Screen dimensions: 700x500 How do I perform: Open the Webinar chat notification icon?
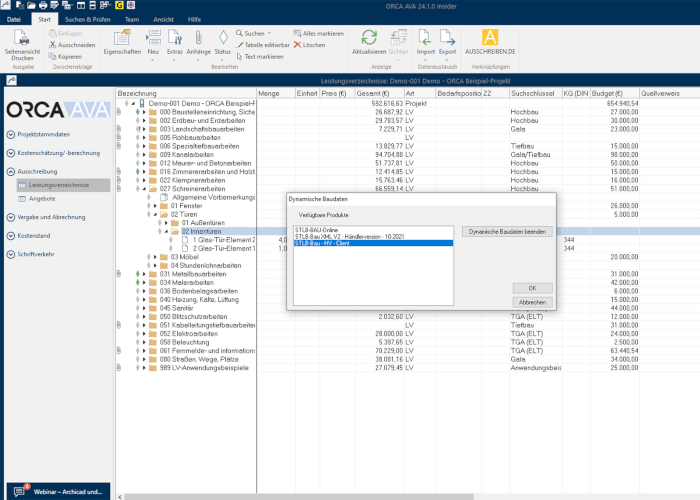pos(20,491)
